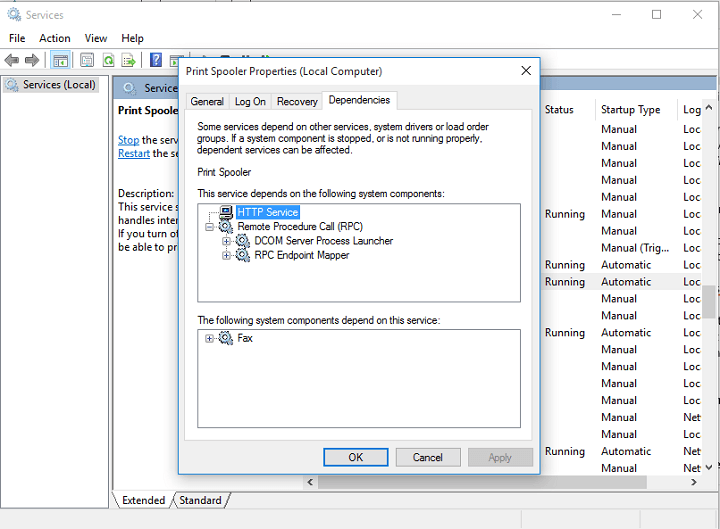Click the Startup Type column header
This screenshot has width=720, height=529.
point(630,110)
